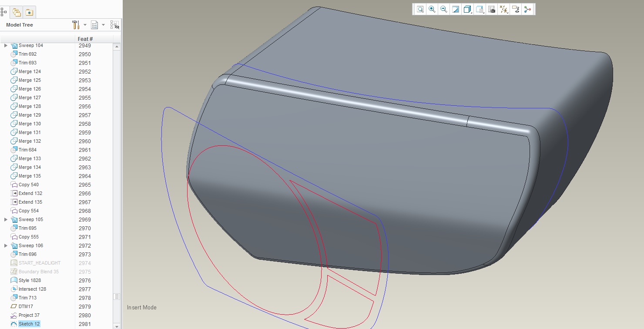This screenshot has width=644, height=329.
Task: Select the Merge 126 feature icon
Action: pyautogui.click(x=14, y=89)
